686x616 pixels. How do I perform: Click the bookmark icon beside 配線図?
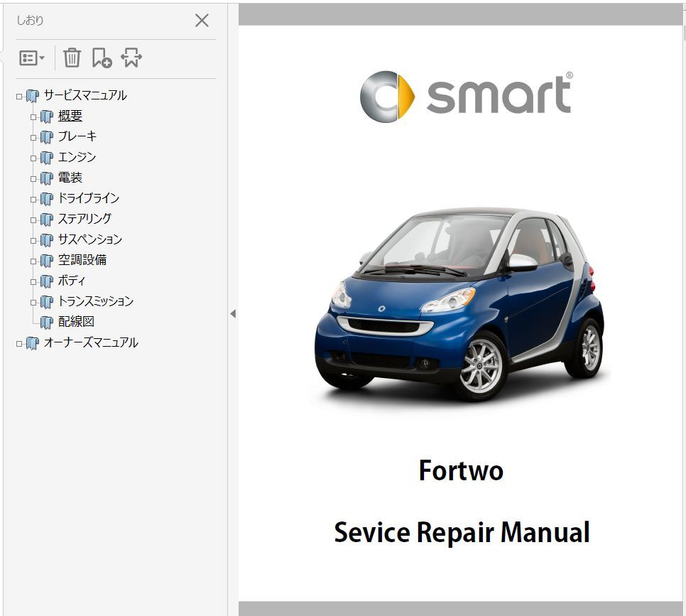click(x=46, y=322)
